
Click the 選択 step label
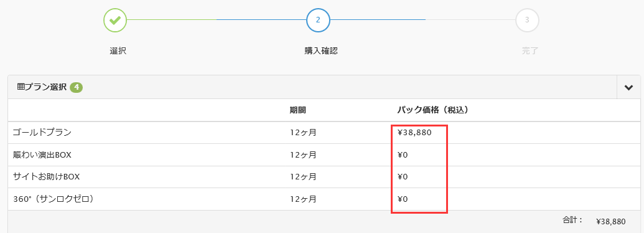pyautogui.click(x=118, y=51)
